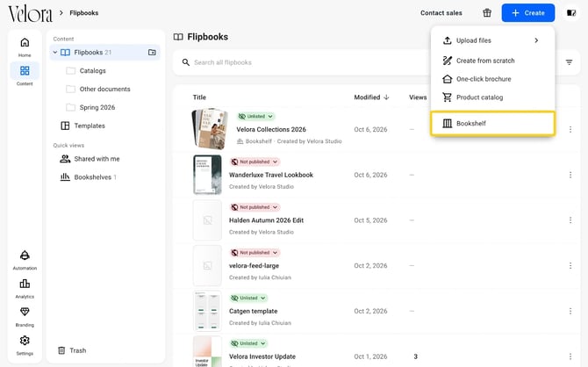588x367 pixels.
Task: Open Unlisted dropdown for Velora Investor Update
Action: pyautogui.click(x=248, y=343)
